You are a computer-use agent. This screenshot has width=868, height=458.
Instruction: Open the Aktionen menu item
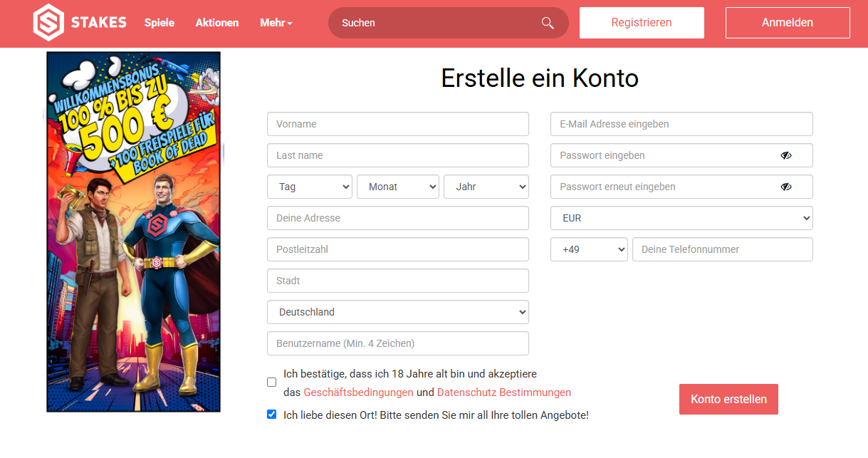(217, 23)
